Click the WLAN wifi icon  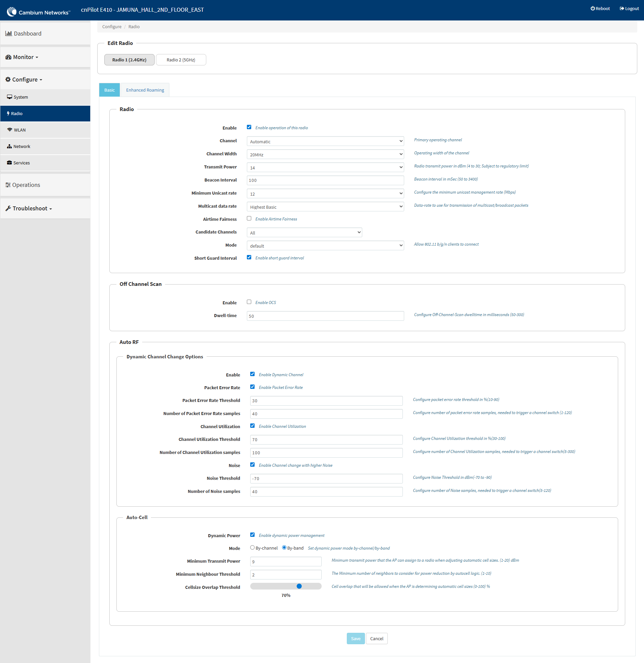[9, 130]
